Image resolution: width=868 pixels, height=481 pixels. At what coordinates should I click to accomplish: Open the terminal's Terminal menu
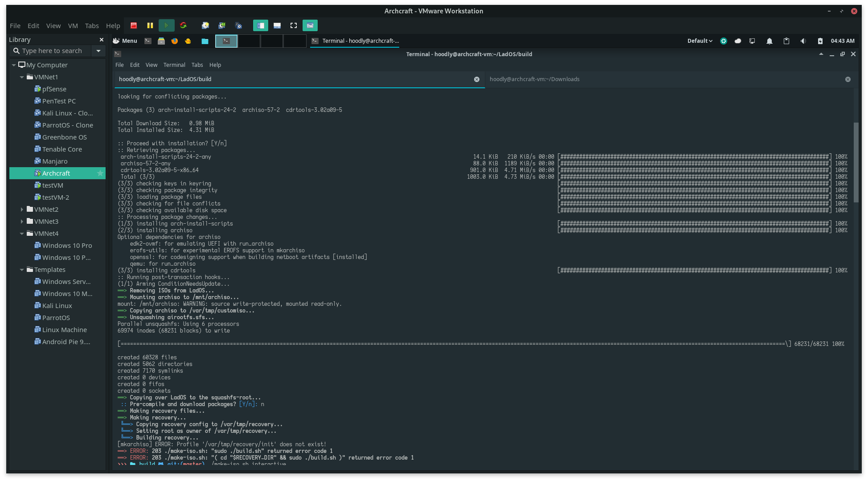click(174, 65)
